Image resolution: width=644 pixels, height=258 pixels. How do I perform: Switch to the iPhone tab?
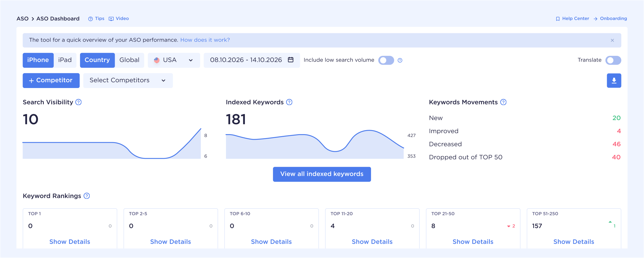pos(38,60)
